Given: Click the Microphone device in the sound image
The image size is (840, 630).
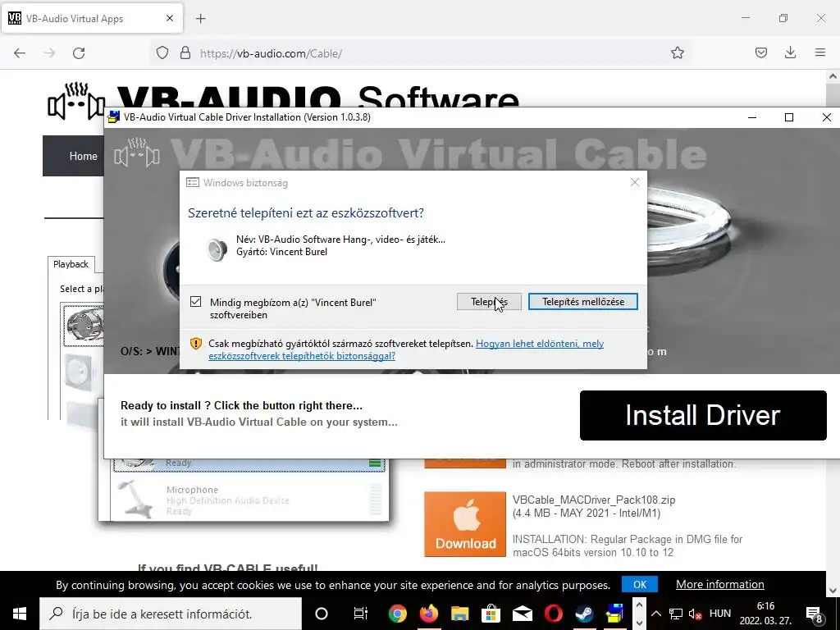Looking at the screenshot, I should [249, 500].
